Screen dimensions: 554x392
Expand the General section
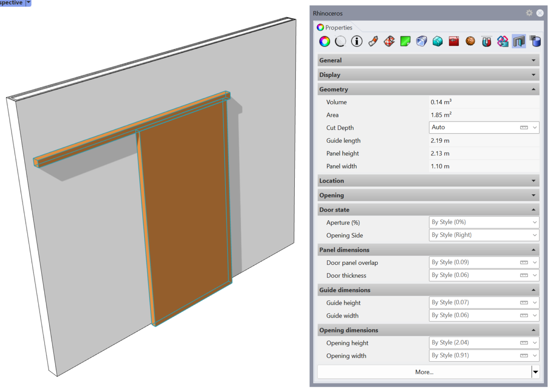[x=428, y=60]
